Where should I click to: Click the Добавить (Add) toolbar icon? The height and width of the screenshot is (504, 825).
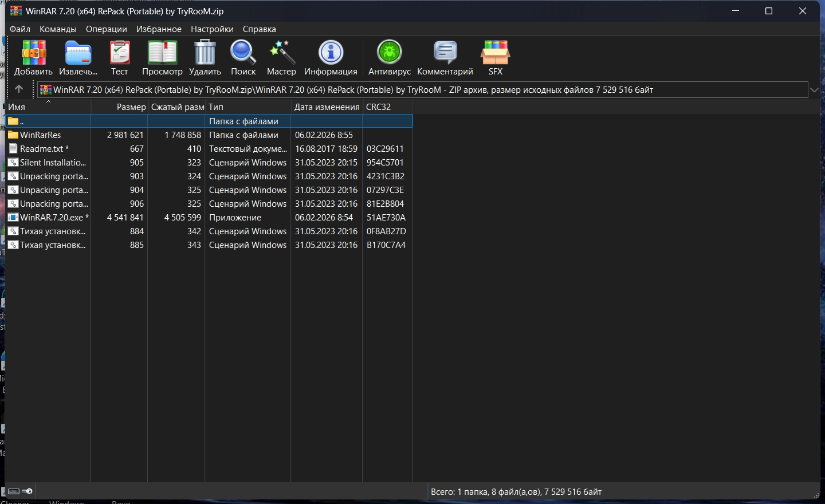point(34,53)
